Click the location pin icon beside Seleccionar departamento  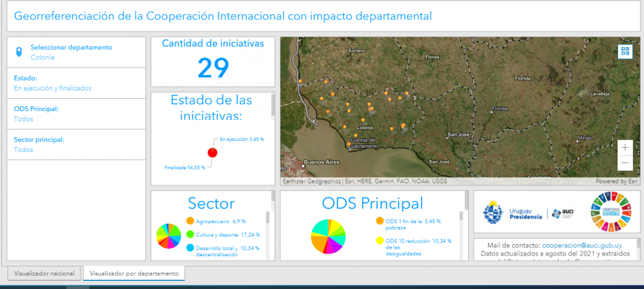click(x=18, y=52)
